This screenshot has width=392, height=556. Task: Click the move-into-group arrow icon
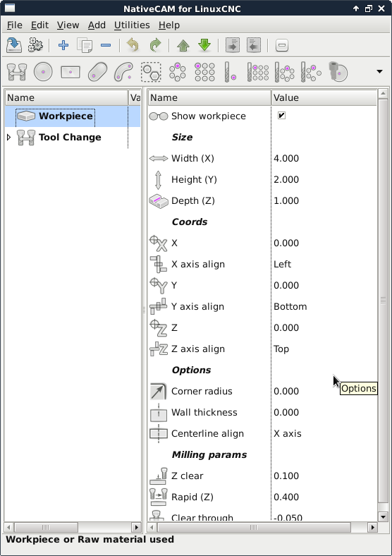tap(232, 45)
